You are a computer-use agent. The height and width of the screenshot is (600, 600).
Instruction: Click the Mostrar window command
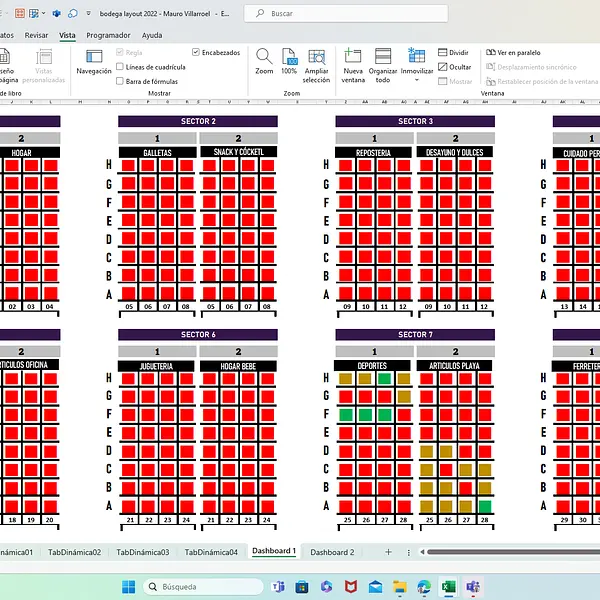point(455,81)
